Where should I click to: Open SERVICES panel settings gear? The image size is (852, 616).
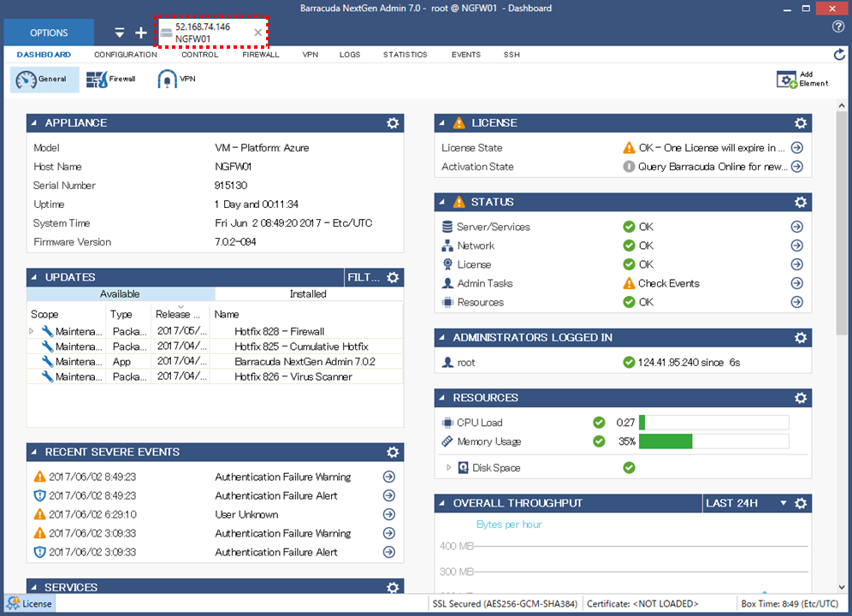point(393,587)
